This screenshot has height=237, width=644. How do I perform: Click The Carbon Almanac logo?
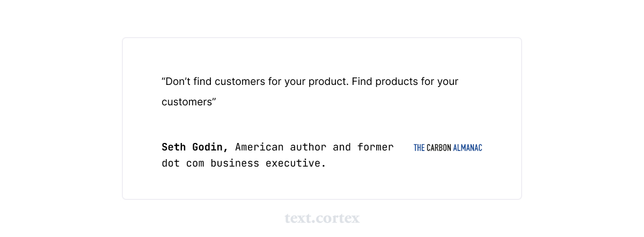point(448,148)
